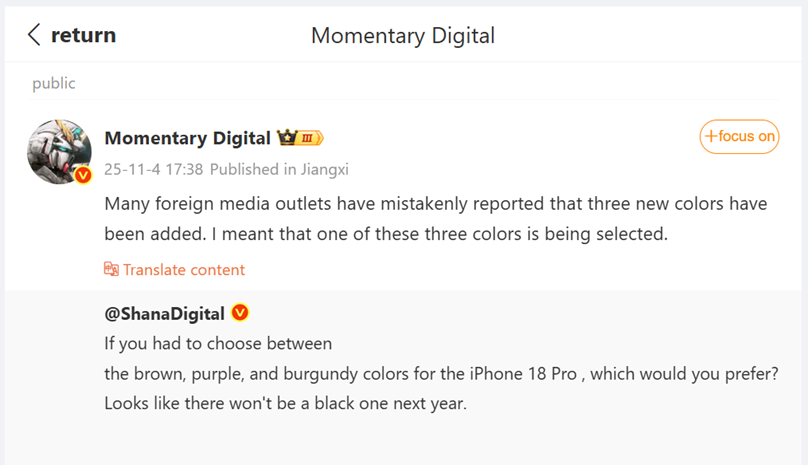Click "Published in Jiangxi" location text

pyautogui.click(x=279, y=169)
